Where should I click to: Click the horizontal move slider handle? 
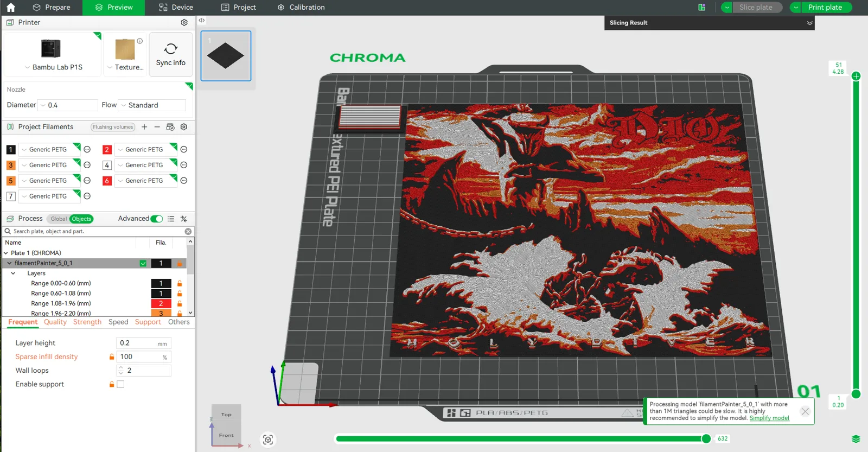point(706,438)
